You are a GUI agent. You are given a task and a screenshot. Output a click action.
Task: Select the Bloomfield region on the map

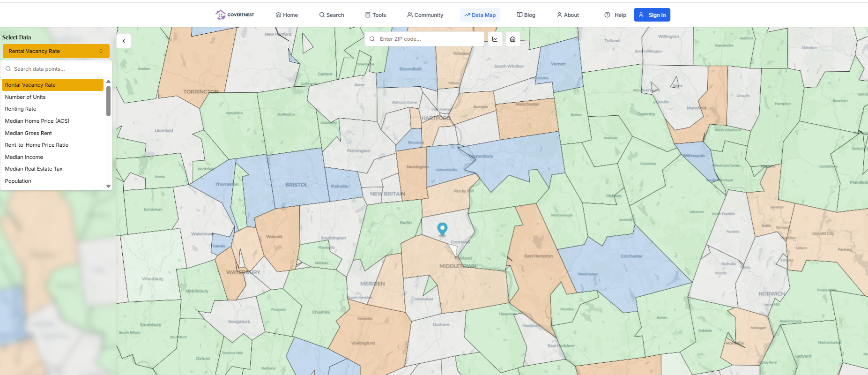coord(410,69)
